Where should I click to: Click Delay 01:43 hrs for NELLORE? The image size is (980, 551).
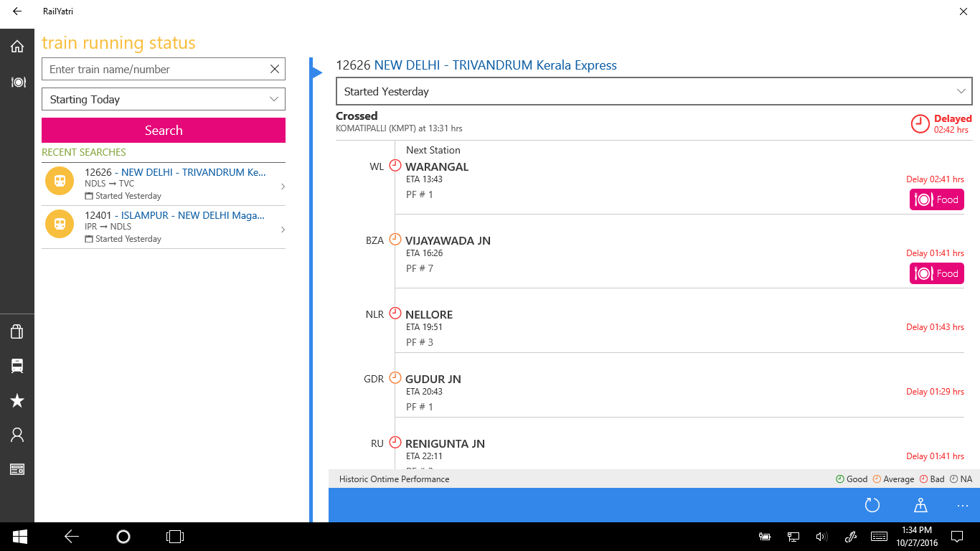coord(935,327)
